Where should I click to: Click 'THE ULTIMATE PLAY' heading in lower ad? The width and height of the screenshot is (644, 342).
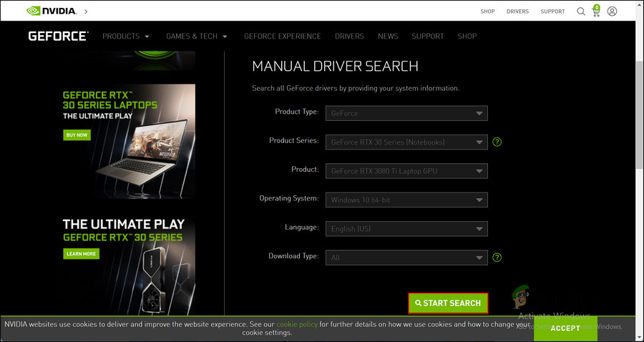tap(124, 225)
